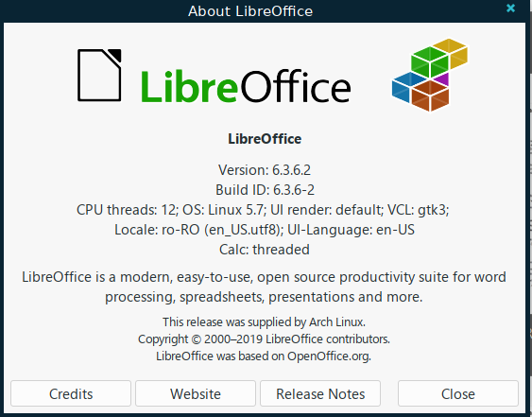Viewport: 532px width, 417px height.
Task: Close the dialog with the Close button
Action: click(458, 393)
